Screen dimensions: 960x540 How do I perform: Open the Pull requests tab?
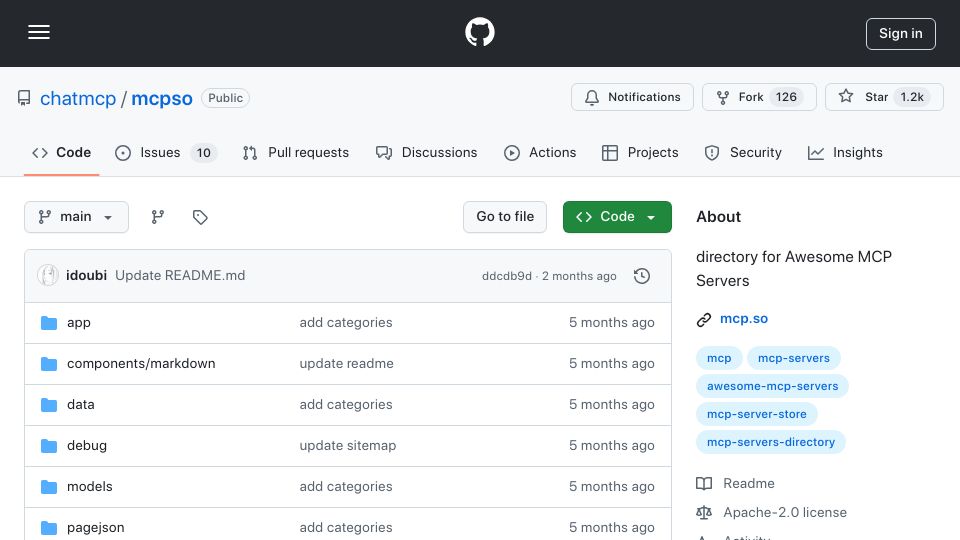click(296, 152)
